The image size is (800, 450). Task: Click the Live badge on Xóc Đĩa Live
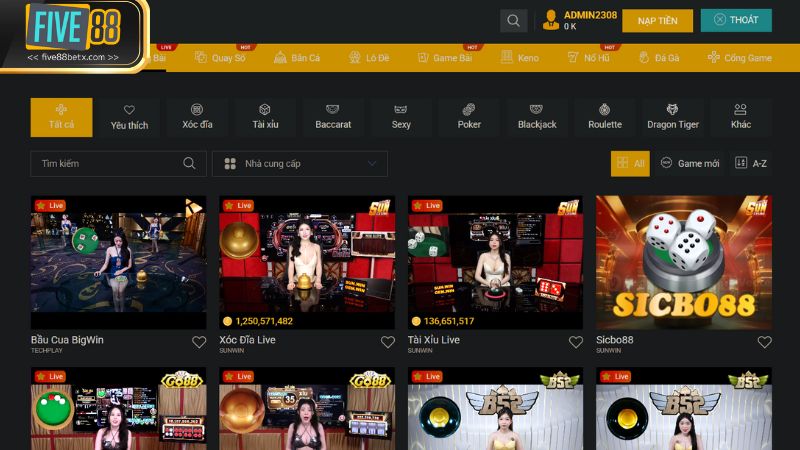[x=238, y=205]
